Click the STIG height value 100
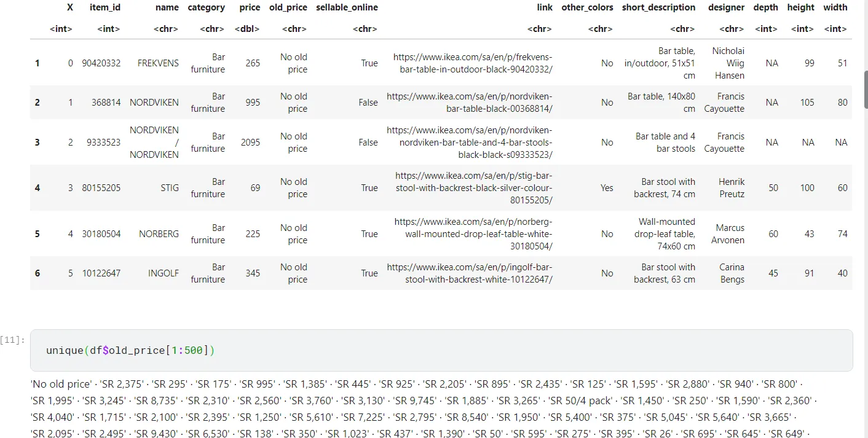868x438 pixels. tap(807, 188)
